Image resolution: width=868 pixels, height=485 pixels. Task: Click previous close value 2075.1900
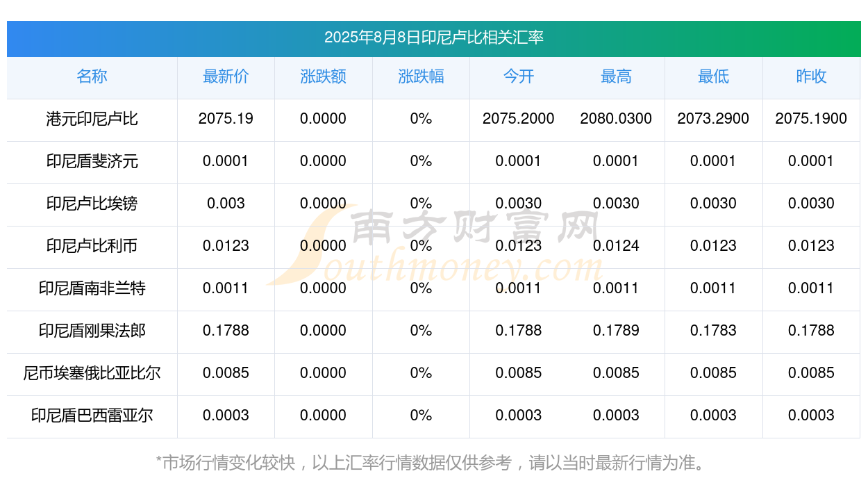coord(811,119)
